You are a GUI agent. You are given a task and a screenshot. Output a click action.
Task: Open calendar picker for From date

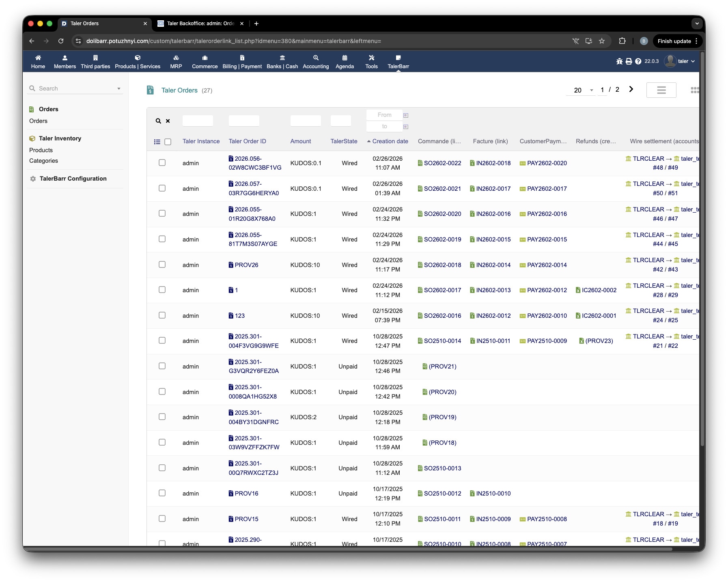pyautogui.click(x=405, y=115)
